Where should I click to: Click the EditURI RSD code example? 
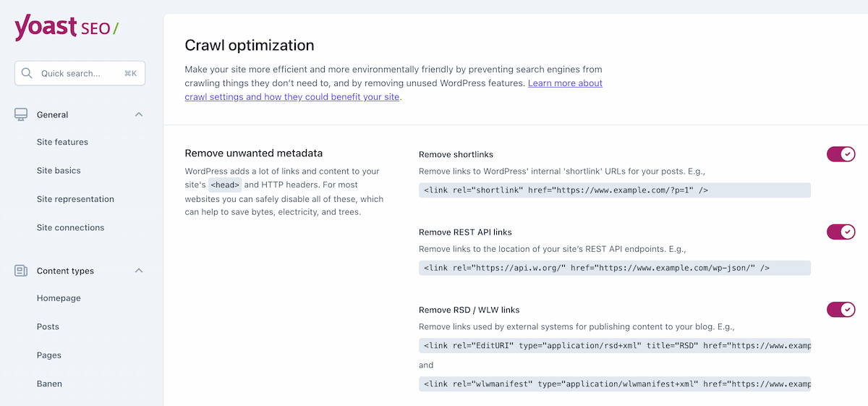point(615,346)
